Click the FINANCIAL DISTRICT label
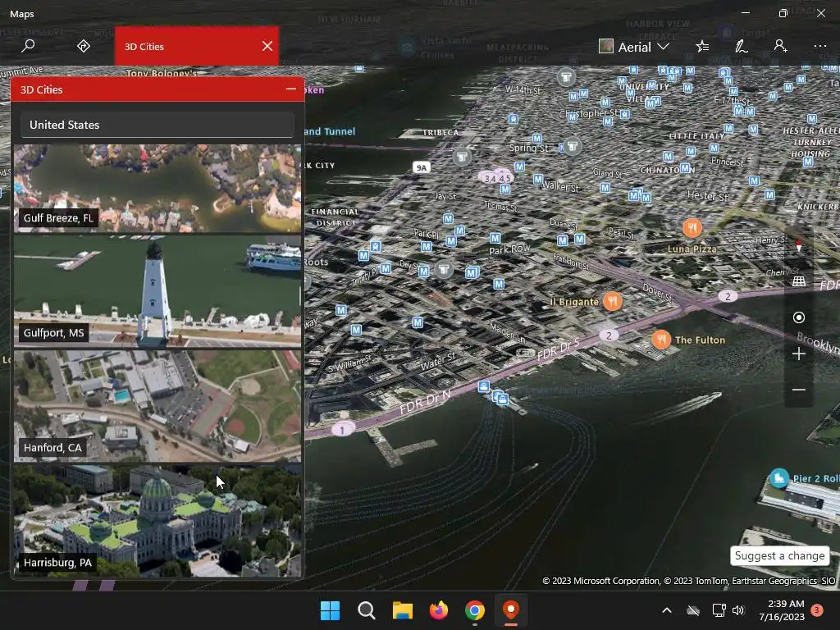 click(335, 217)
